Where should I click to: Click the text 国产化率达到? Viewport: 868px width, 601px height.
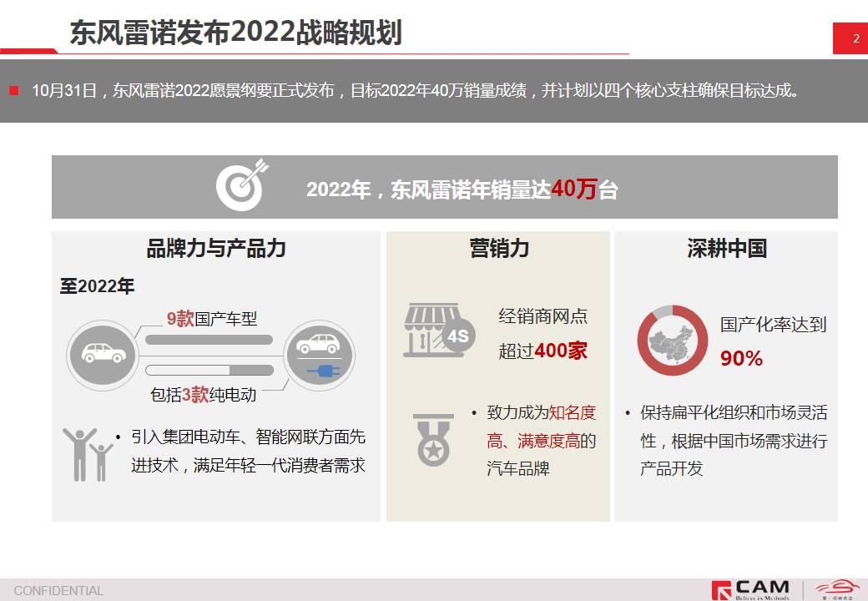(x=773, y=325)
